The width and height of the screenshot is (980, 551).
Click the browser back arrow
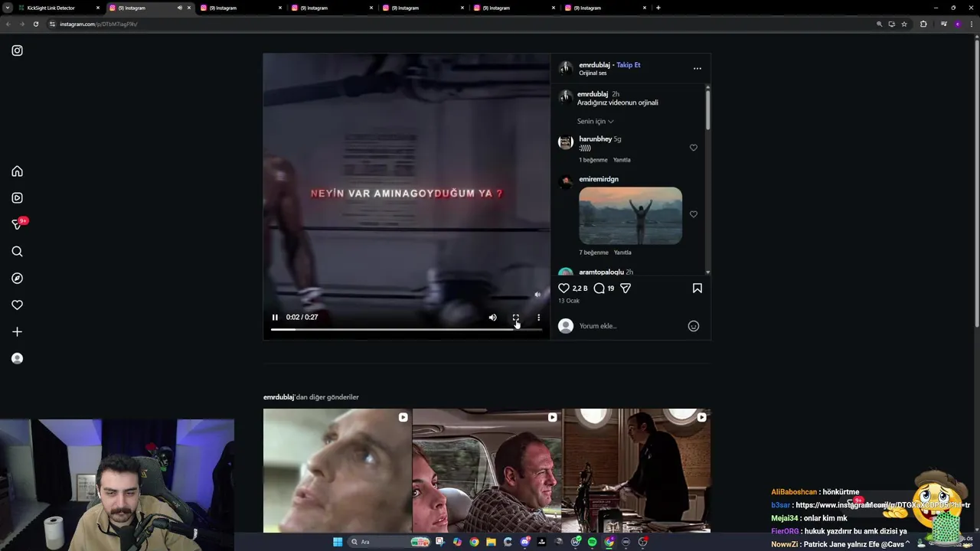coord(8,24)
